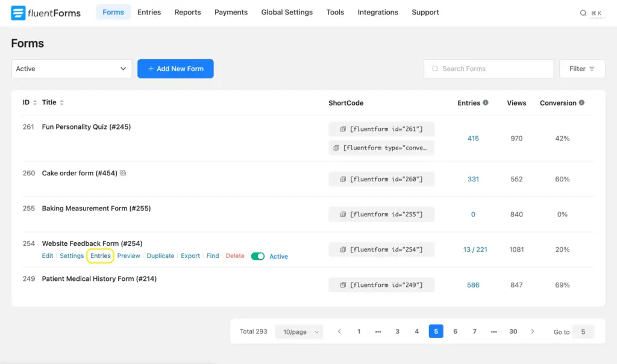
Task: Click the Add New Form button
Action: (x=175, y=69)
